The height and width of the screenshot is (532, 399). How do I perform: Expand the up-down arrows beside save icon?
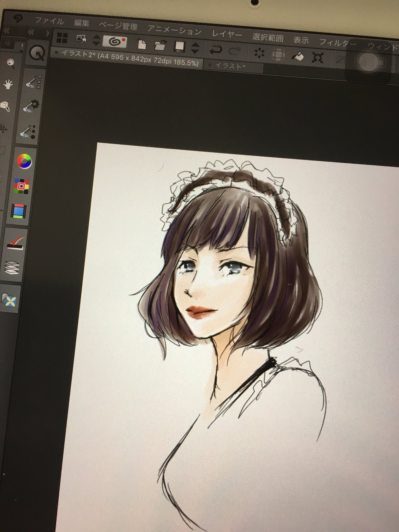click(195, 48)
